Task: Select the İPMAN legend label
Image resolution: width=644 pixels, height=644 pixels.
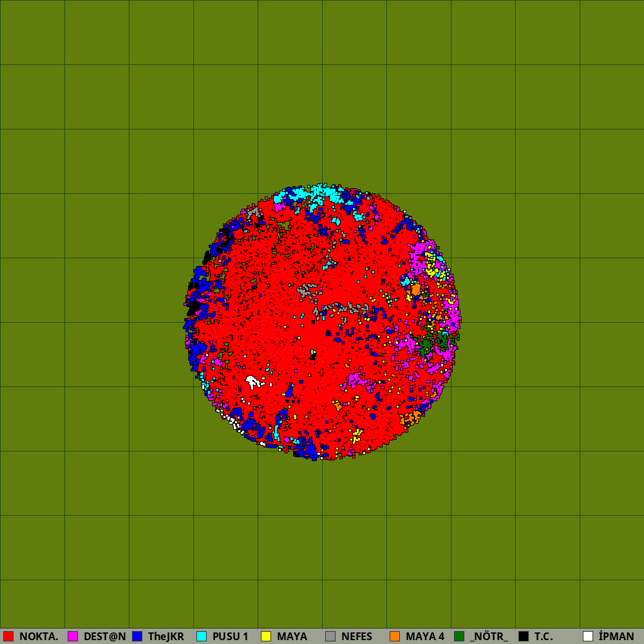Action: 616,637
